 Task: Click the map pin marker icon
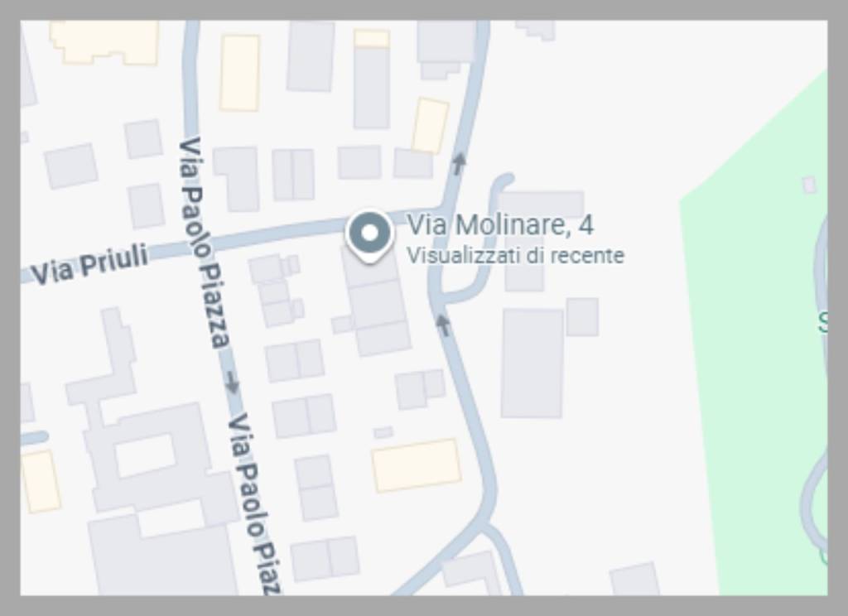click(369, 236)
